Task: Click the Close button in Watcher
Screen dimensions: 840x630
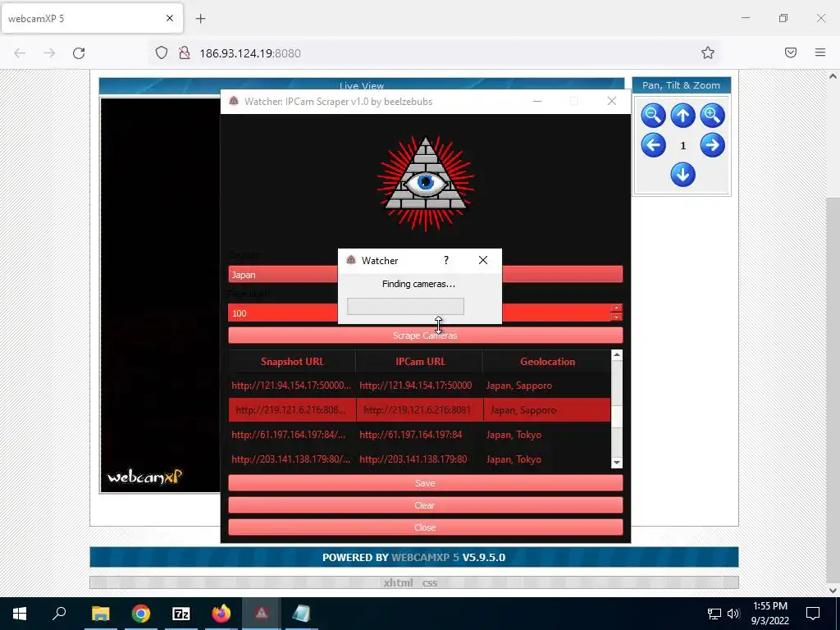Action: click(x=426, y=527)
